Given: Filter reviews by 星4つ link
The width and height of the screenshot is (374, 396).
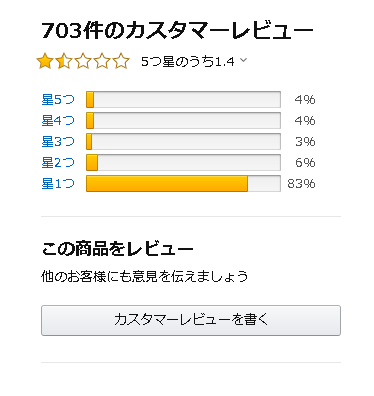Looking at the screenshot, I should click(58, 121).
